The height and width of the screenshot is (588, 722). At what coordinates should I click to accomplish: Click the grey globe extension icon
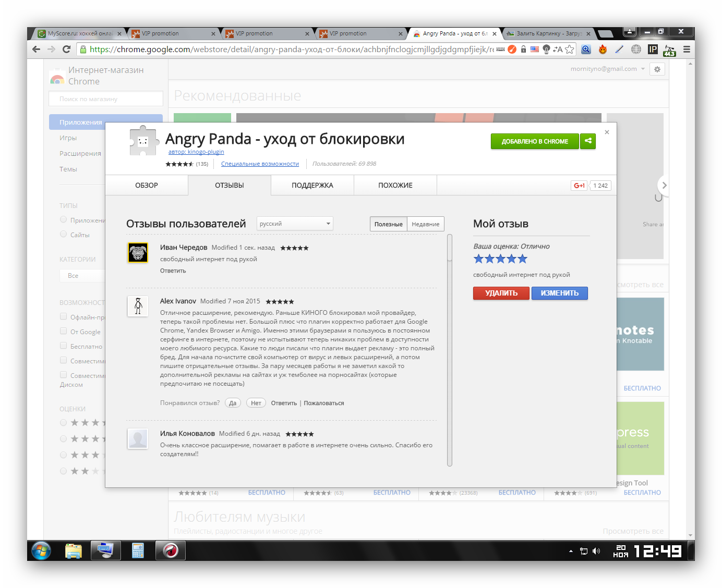pyautogui.click(x=636, y=49)
